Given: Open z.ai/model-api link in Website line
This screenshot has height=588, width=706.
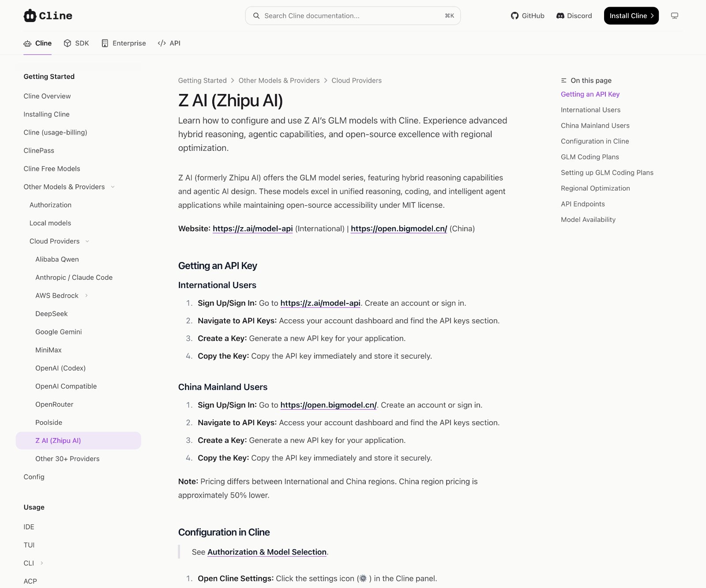Looking at the screenshot, I should pos(253,228).
